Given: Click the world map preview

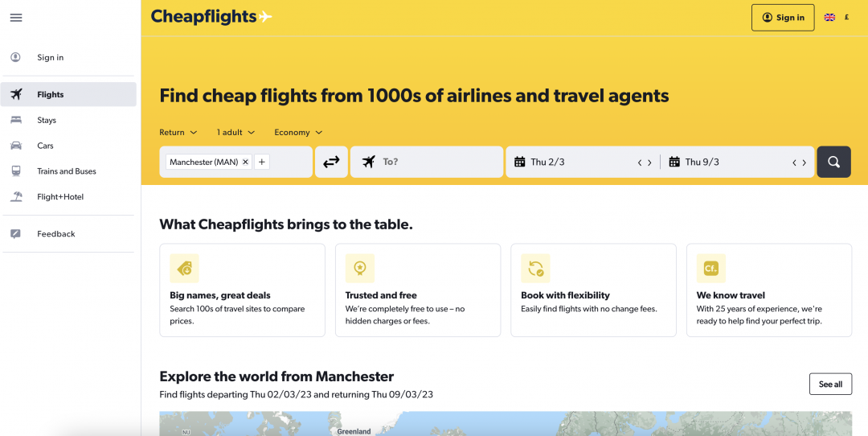Looking at the screenshot, I should [x=506, y=424].
